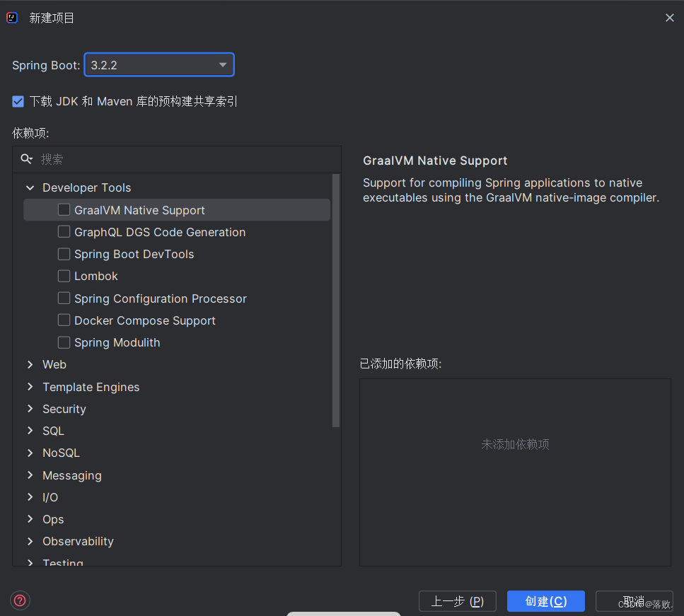Click the 未添加依赖项 placeholder text
684x616 pixels.
point(515,444)
